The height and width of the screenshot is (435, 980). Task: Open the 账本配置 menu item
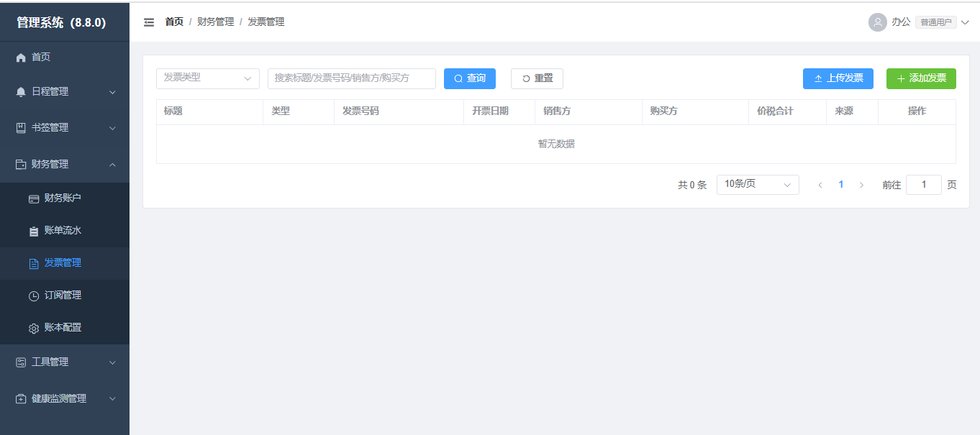(65, 328)
